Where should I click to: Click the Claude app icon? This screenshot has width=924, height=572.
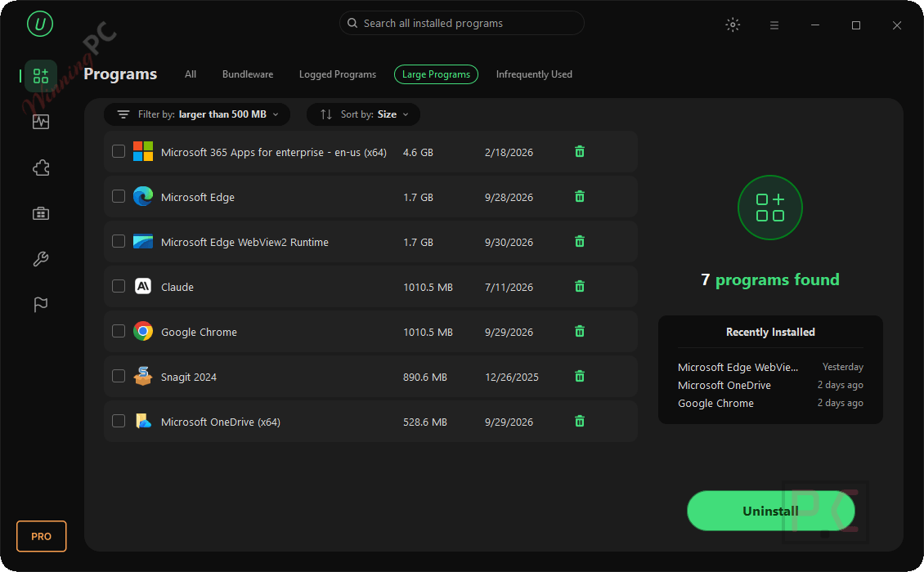142,286
